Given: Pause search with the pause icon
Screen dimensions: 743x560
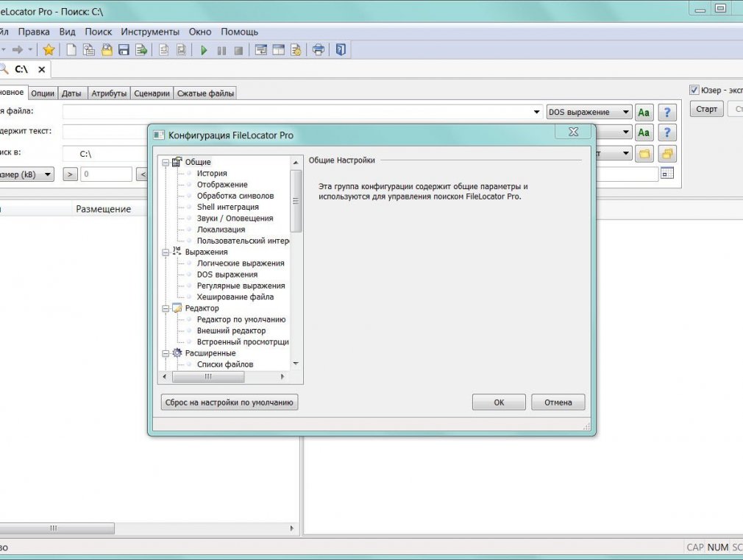Looking at the screenshot, I should [221, 50].
